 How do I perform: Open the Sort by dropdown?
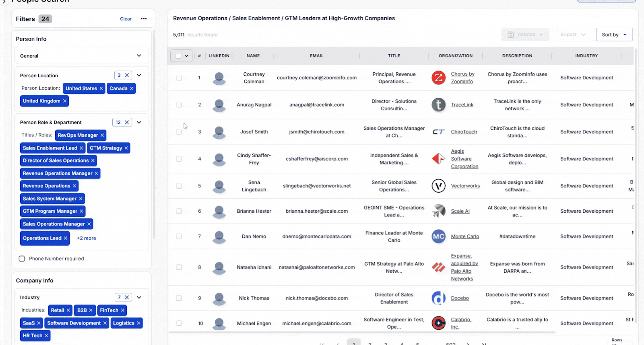coord(614,35)
